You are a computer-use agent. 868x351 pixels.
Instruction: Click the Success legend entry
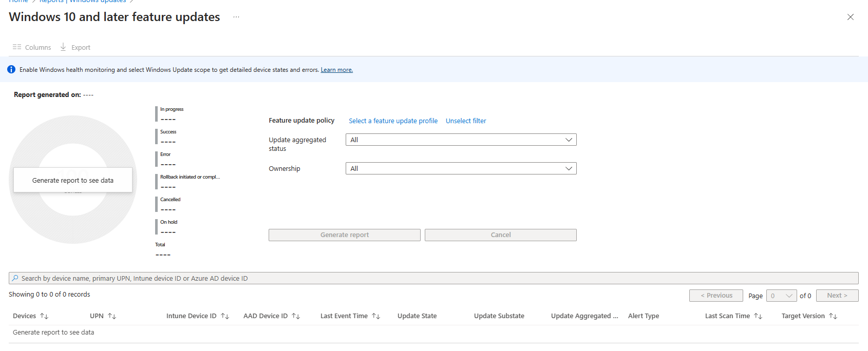tap(166, 136)
